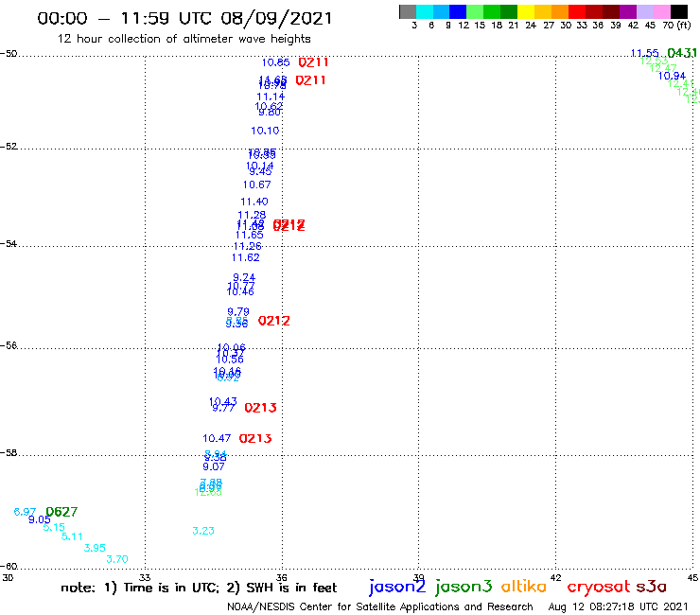Click the wave height value '11.28'
The height and width of the screenshot is (615, 700).
(252, 215)
